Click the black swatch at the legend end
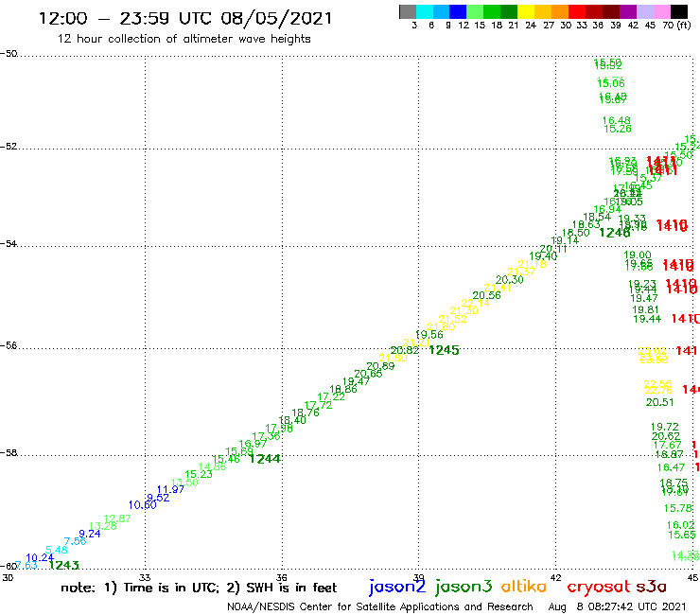700x615 pixels. pyautogui.click(x=678, y=11)
